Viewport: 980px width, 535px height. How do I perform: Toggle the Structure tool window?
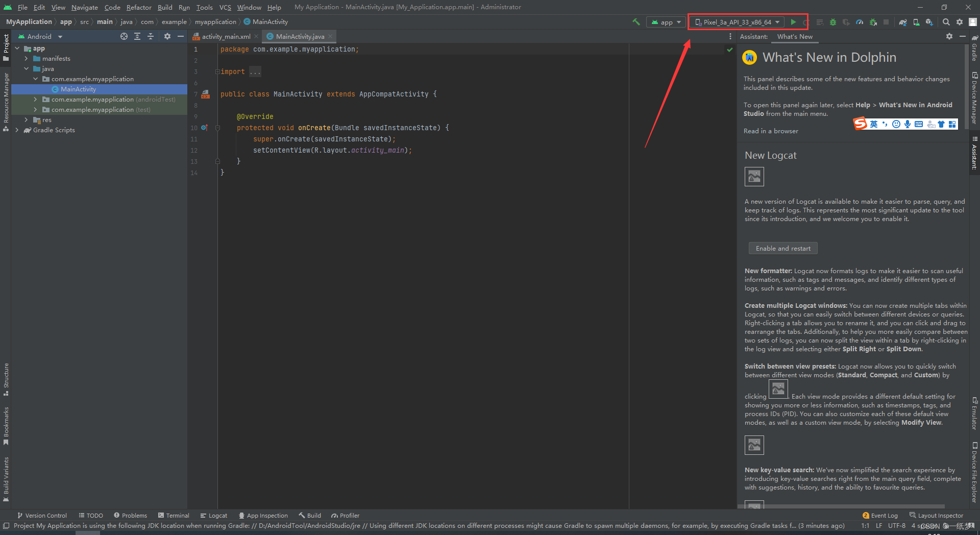(x=6, y=379)
